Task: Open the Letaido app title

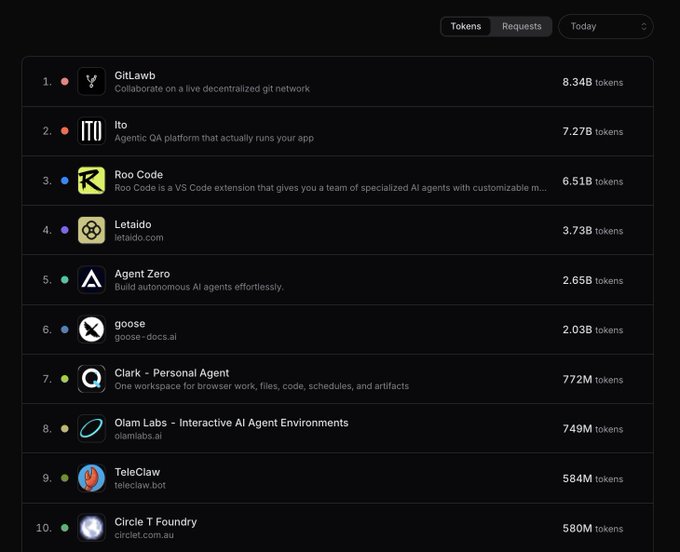Action: pos(133,224)
